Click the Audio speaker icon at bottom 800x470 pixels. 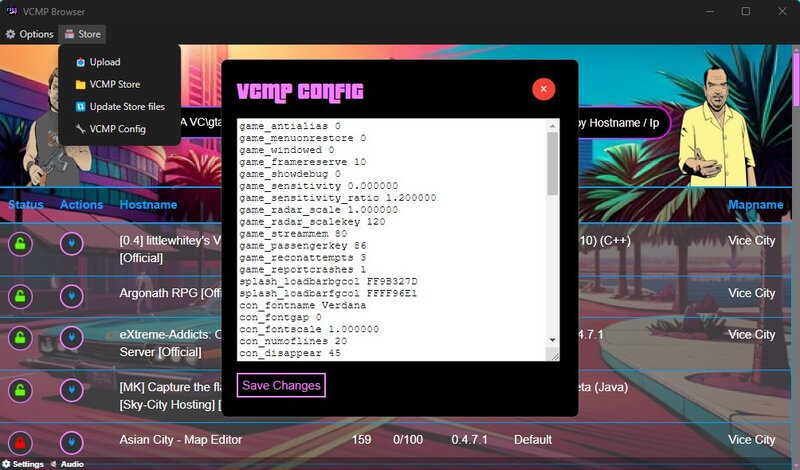coord(54,464)
